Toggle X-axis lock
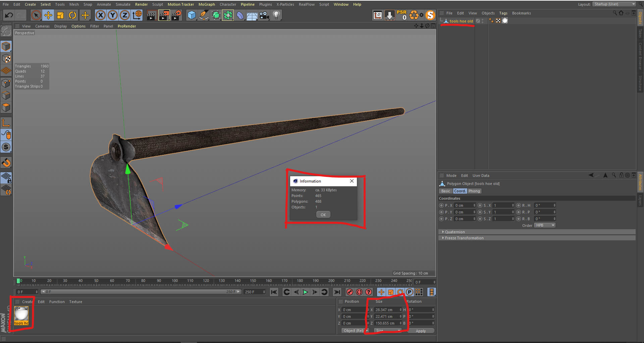The width and height of the screenshot is (644, 343). click(100, 15)
